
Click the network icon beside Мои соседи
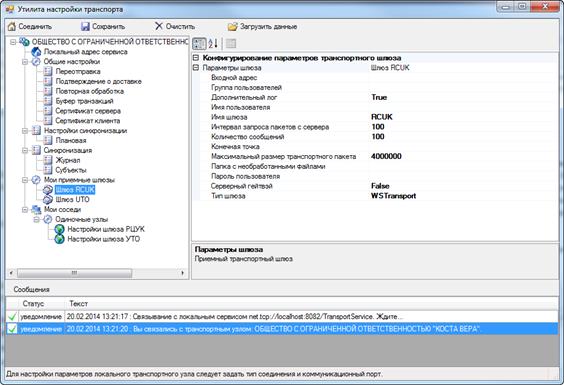coord(36,209)
